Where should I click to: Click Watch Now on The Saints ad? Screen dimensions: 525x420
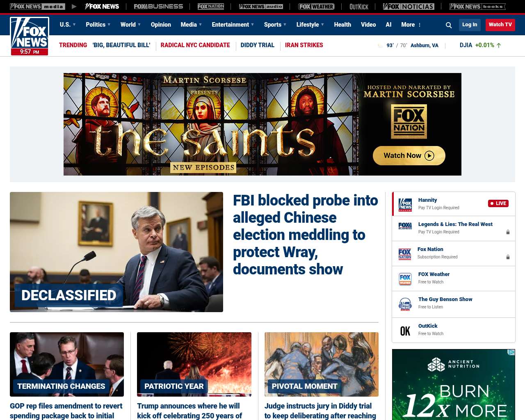coord(409,155)
